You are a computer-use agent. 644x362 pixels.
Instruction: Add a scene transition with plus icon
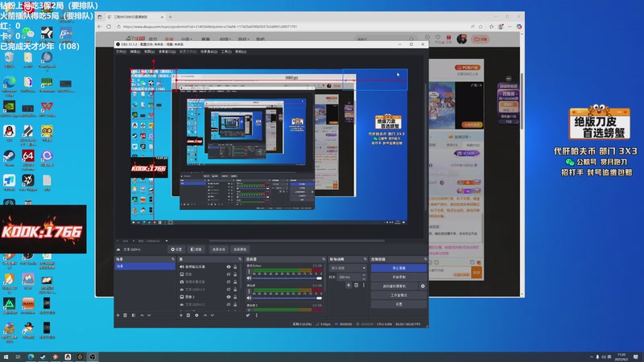click(349, 285)
